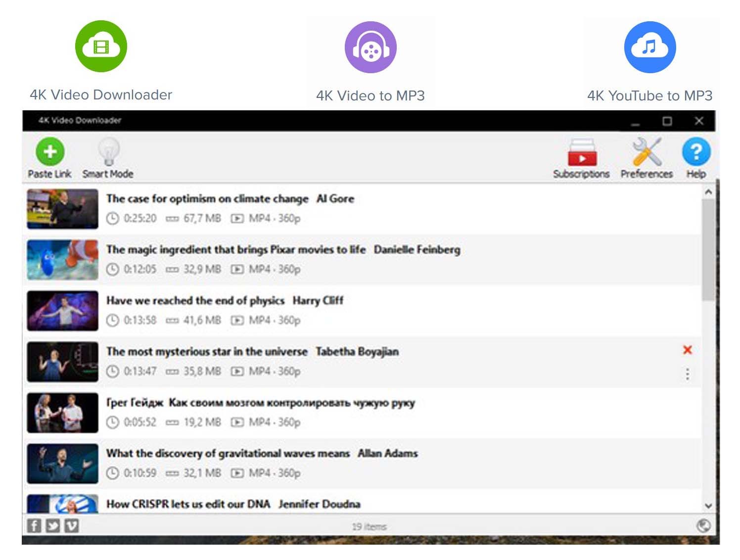Screen dimensions: 740x560
Task: Select the Pixar movies video thumbnail
Action: click(62, 260)
